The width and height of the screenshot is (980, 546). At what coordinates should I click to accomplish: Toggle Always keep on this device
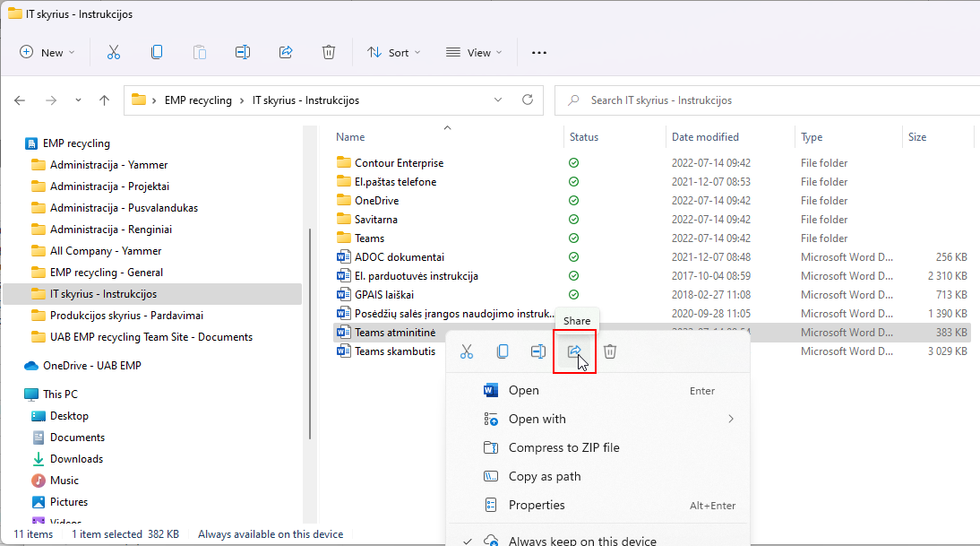coord(582,541)
